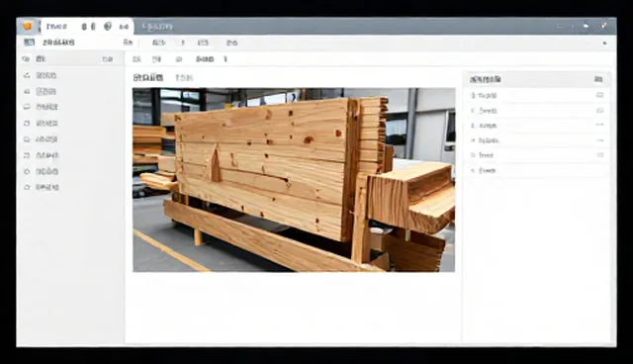Click the icon at the end of the fifth right-panel row

click(600, 155)
